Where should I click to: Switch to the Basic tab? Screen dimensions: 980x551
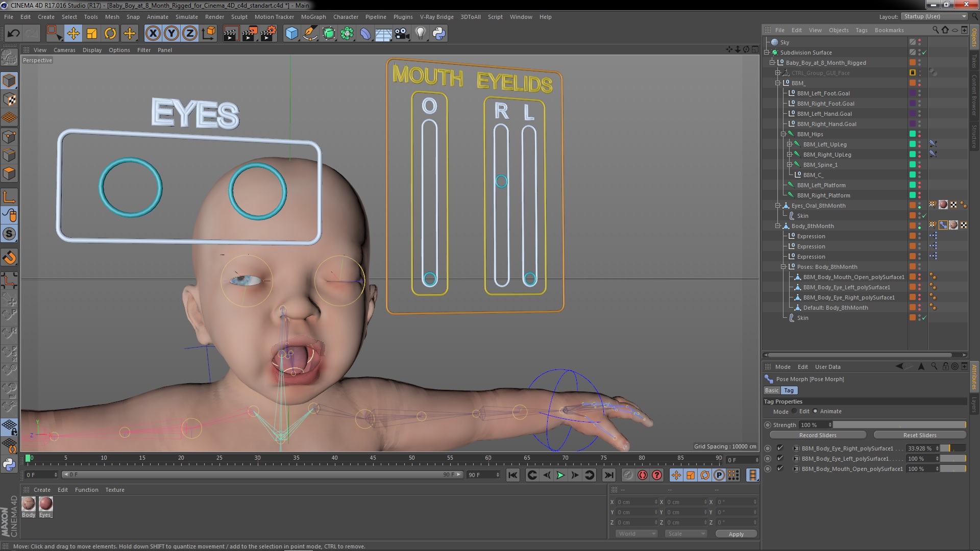tap(772, 390)
